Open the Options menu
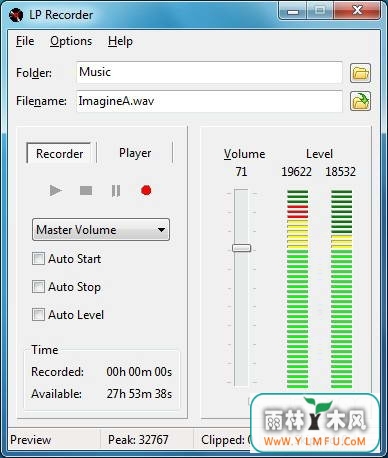 [71, 41]
